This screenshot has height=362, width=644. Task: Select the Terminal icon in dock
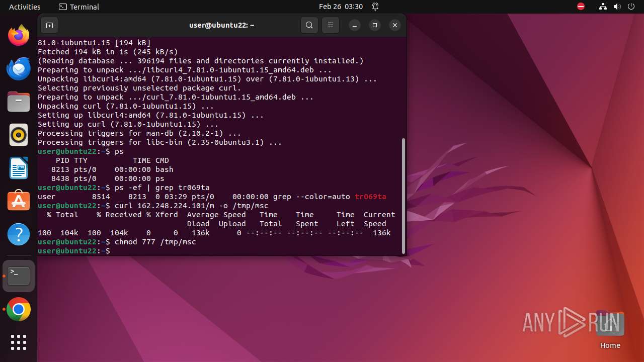(x=19, y=276)
